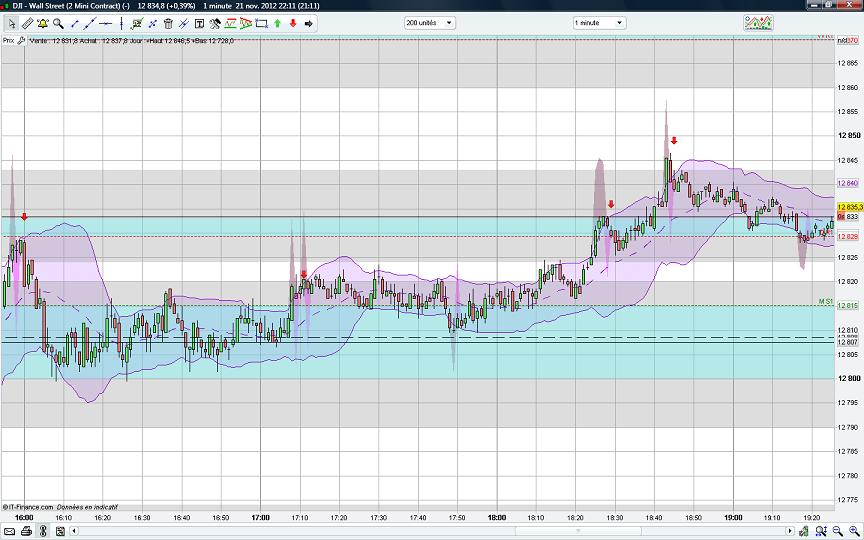Insert a red down arrow marker
Viewport: 864px width, 540px height.
[293, 23]
